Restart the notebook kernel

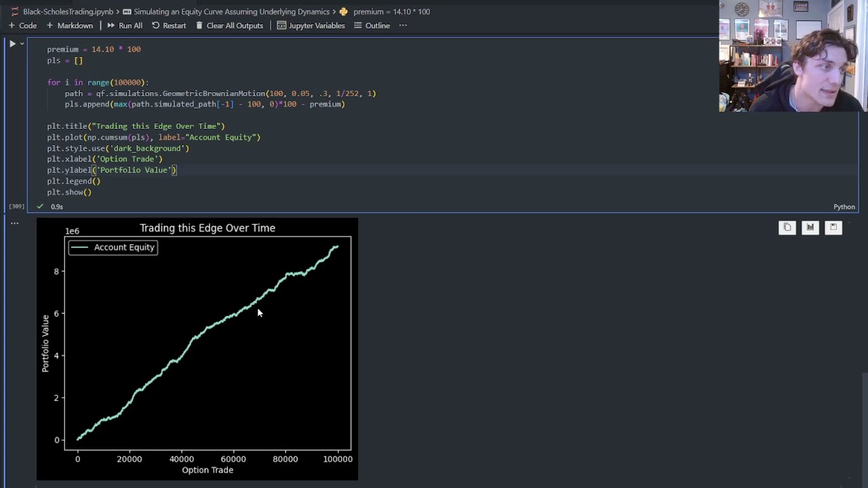169,26
